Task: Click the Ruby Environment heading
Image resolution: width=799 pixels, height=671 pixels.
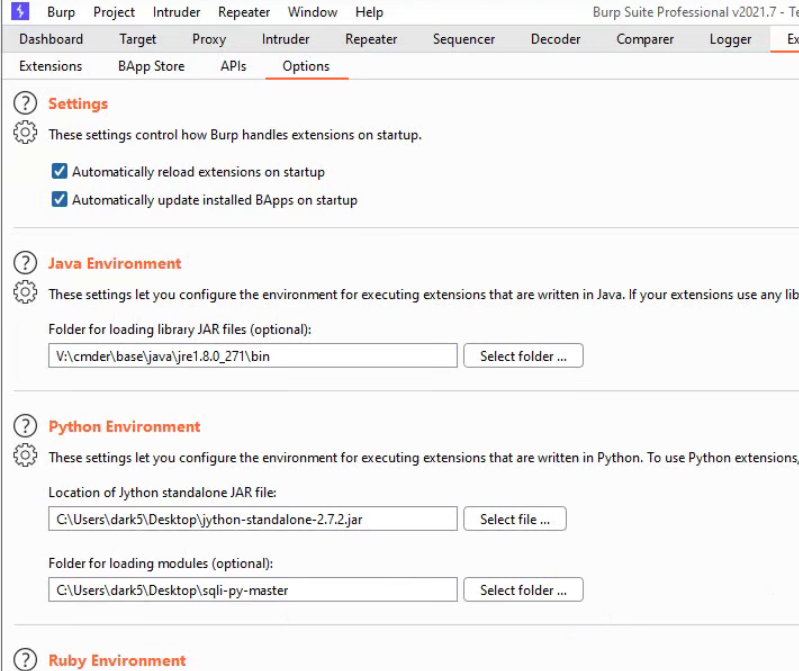Action: (x=117, y=660)
